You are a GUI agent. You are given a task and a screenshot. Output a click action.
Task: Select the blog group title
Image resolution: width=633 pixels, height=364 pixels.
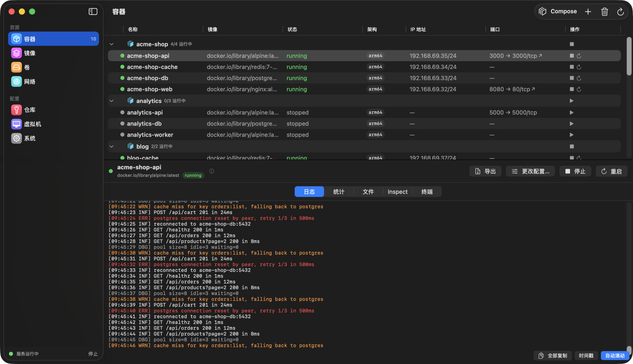point(143,146)
